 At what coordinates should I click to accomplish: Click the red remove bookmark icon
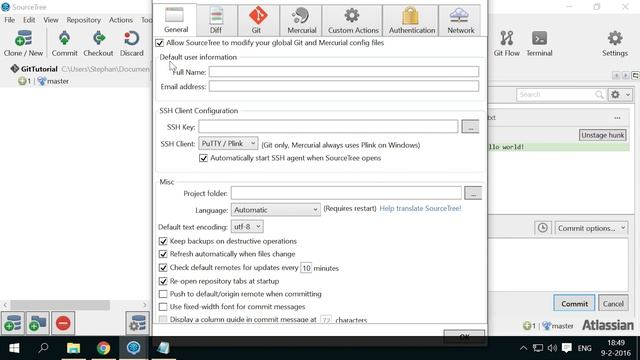(63, 323)
